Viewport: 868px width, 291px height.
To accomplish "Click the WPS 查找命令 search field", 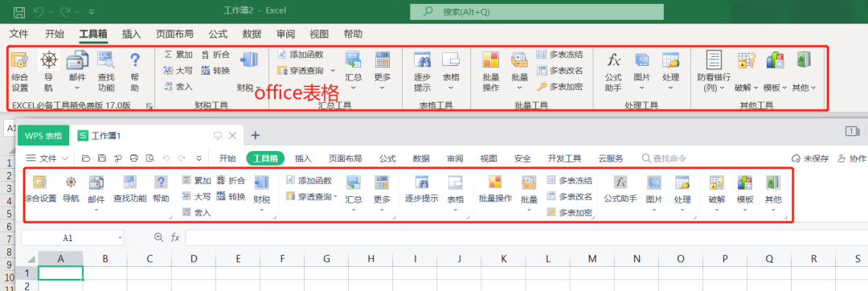I will tap(665, 158).
